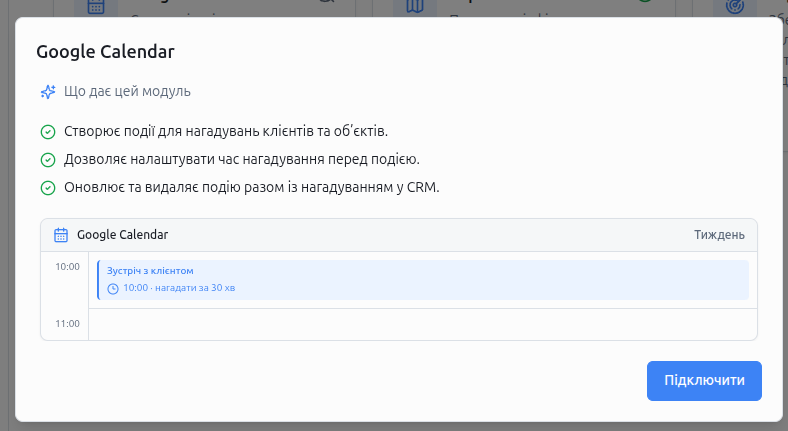Click the clock icon in the event card
788x431 pixels.
pyautogui.click(x=113, y=289)
